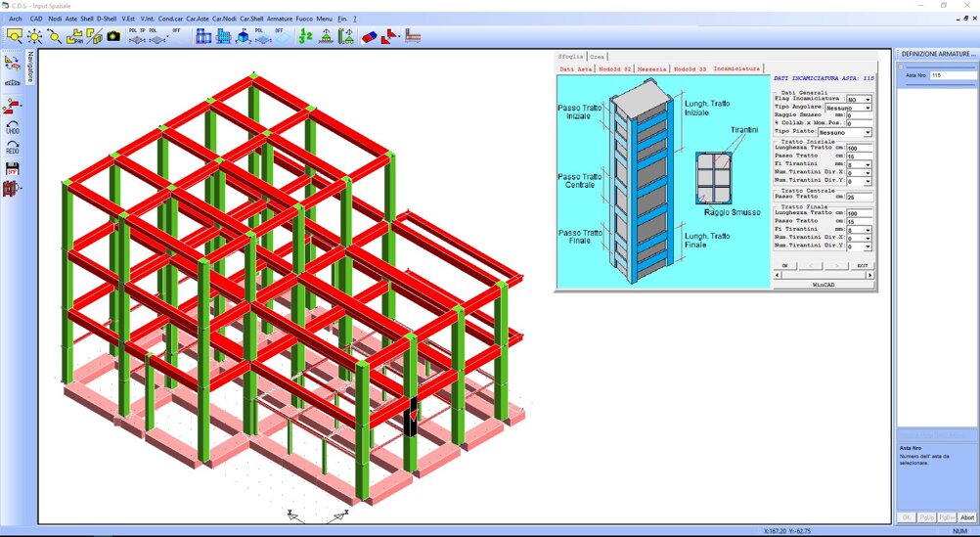Click the EXIT button in the dialog
The height and width of the screenshot is (537, 980).
click(x=862, y=265)
